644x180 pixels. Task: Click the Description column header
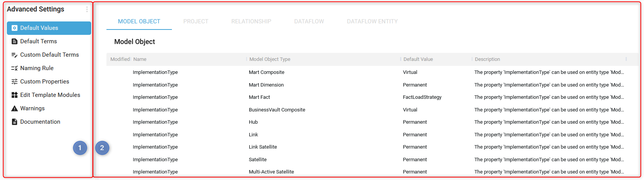point(487,59)
